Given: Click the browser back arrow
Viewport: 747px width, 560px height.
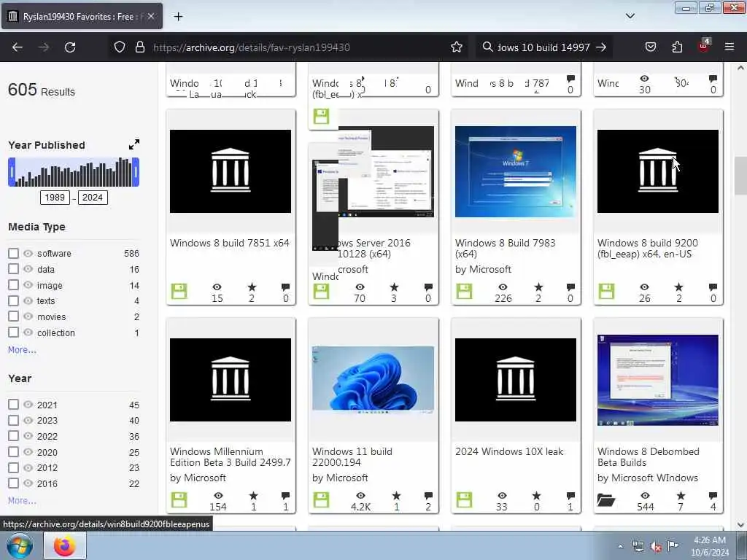Looking at the screenshot, I should point(18,47).
